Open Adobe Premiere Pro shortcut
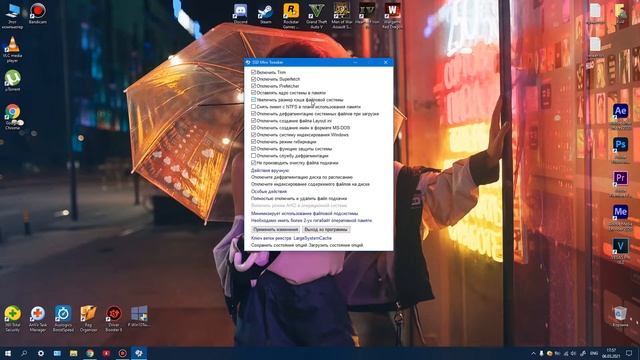640x360 pixels. coord(620,184)
